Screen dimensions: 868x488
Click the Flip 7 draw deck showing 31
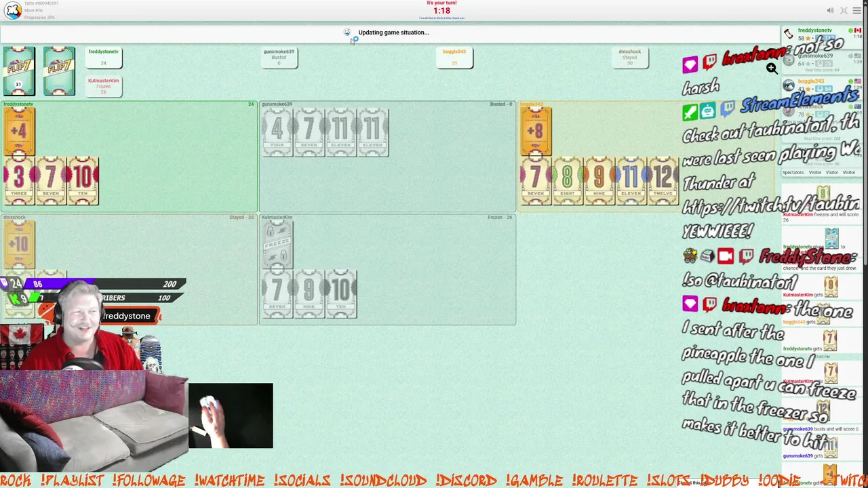point(18,71)
